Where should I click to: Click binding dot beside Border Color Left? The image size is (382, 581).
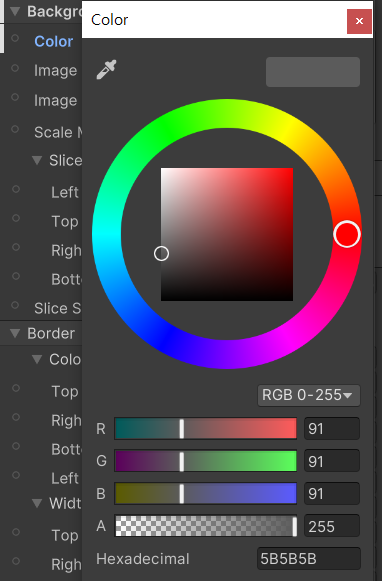pyautogui.click(x=16, y=475)
